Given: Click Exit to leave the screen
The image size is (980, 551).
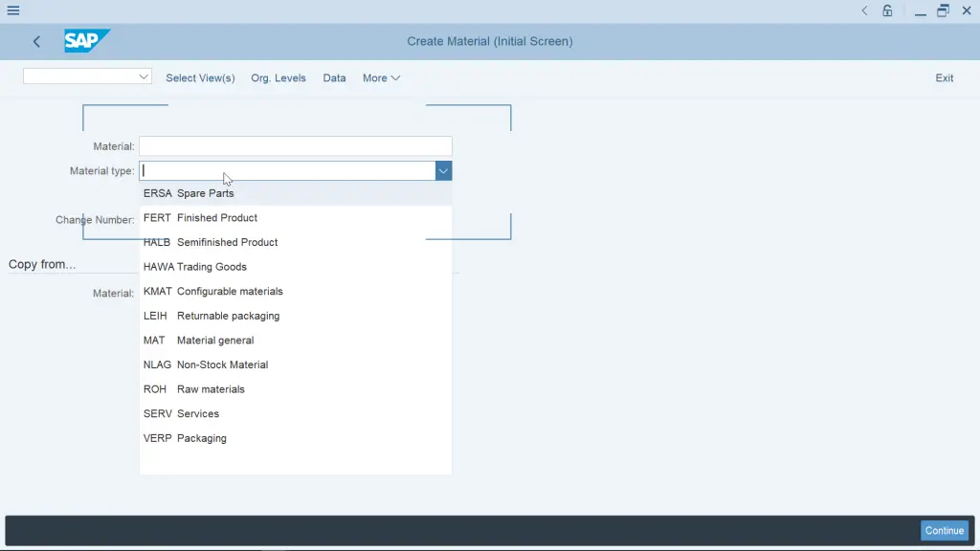Looking at the screenshot, I should click(944, 77).
